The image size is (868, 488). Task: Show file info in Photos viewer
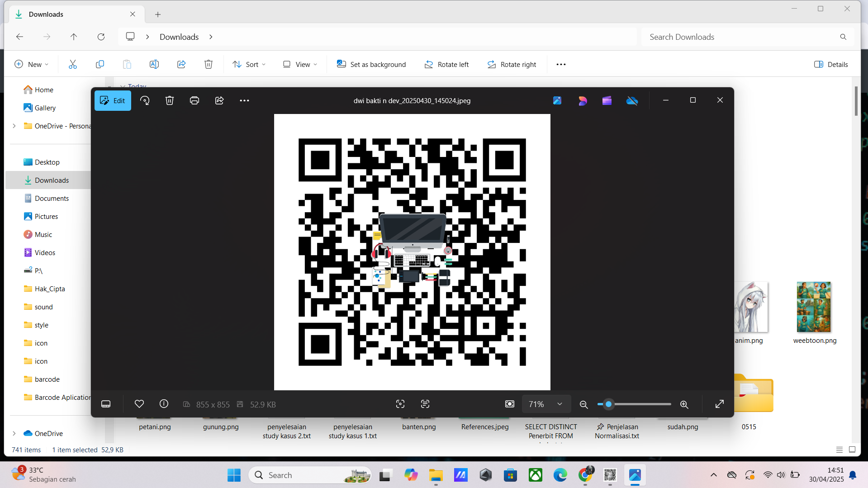tap(164, 404)
